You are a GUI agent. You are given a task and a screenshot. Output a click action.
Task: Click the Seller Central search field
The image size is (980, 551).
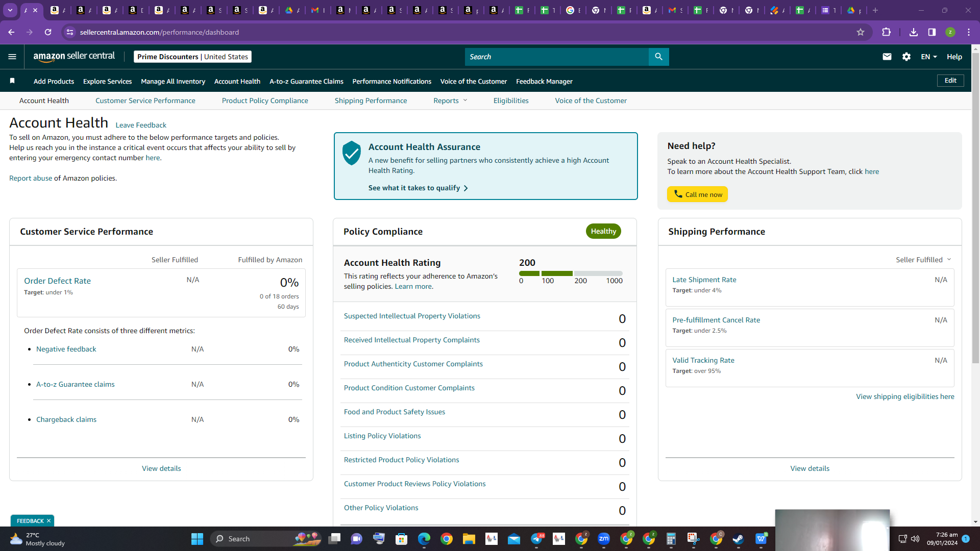[557, 57]
